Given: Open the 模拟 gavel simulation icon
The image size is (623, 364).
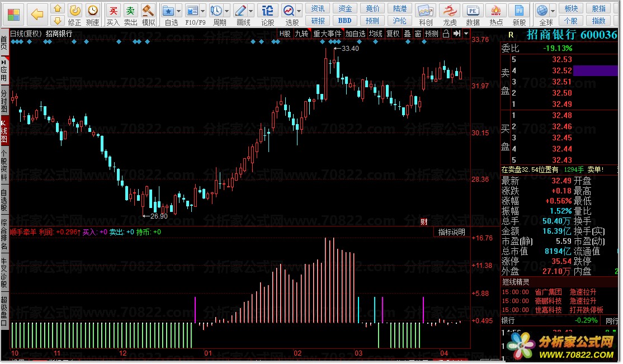Looking at the screenshot, I should click(x=148, y=11).
